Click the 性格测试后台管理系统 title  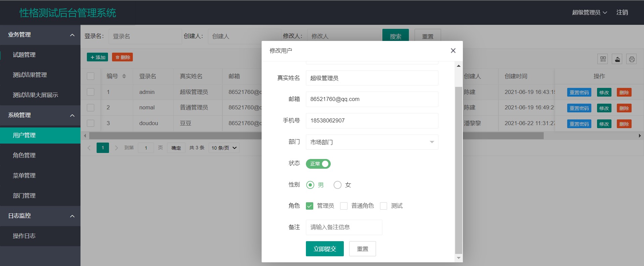click(x=68, y=13)
